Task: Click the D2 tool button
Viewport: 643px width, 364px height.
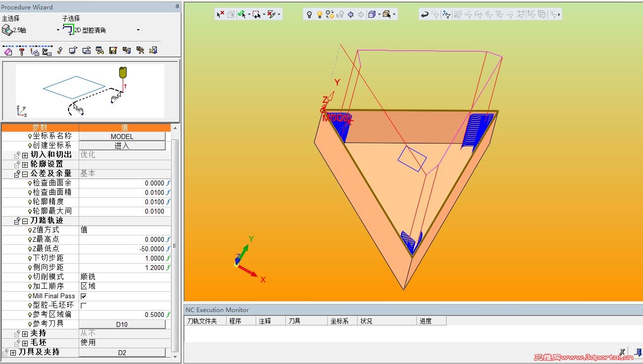Action: pos(122,353)
